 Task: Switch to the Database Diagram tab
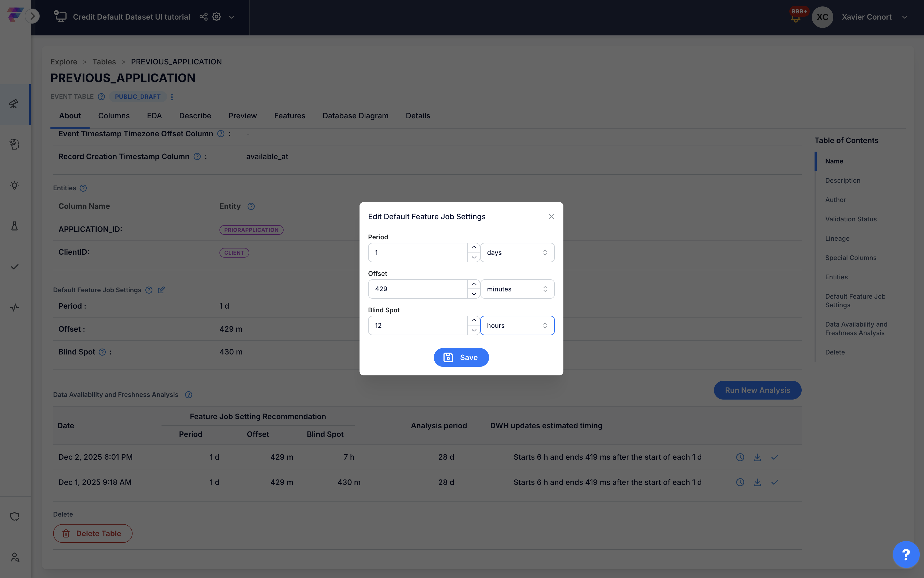pos(355,116)
